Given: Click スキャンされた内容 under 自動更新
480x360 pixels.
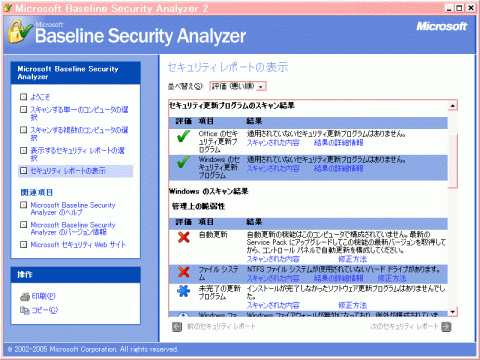Looking at the screenshot, I should coord(273,259).
